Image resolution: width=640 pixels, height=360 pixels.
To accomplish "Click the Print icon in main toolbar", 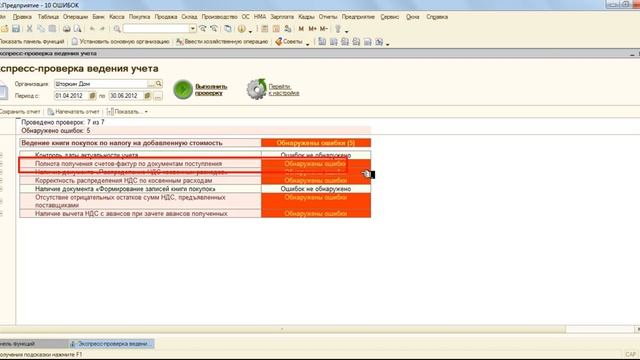I will (67, 29).
